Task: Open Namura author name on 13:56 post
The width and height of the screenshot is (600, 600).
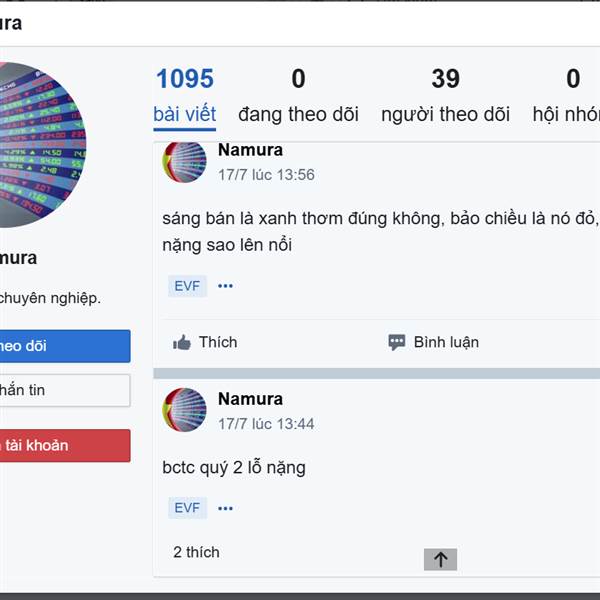Action: coord(250,150)
